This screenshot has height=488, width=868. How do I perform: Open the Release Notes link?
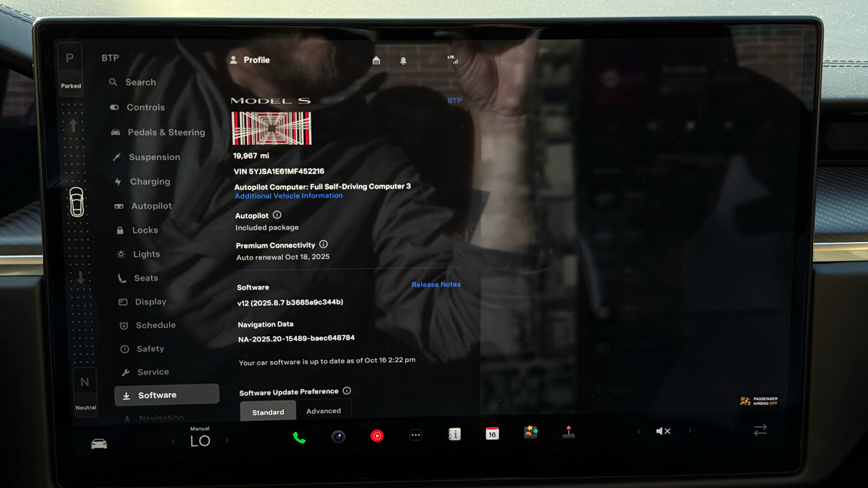click(436, 285)
